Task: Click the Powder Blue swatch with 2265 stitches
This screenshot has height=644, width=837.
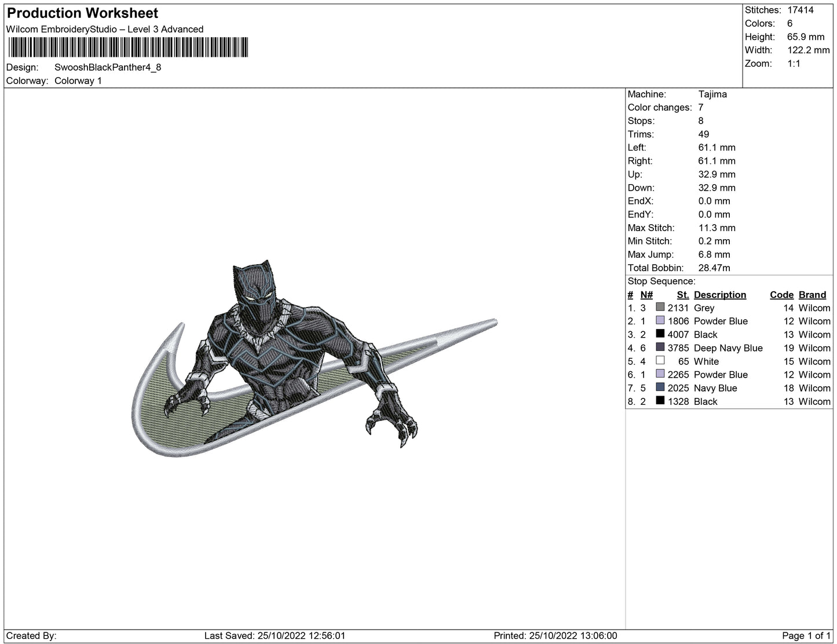Action: pyautogui.click(x=660, y=374)
